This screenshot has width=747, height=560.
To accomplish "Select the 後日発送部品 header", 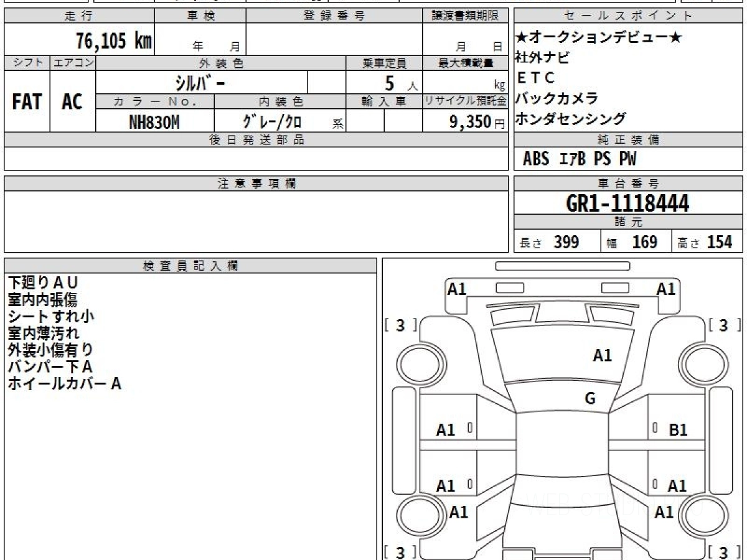I will tap(256, 140).
